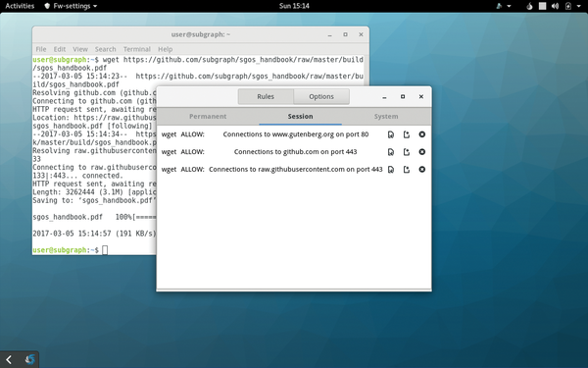This screenshot has height=368, width=588.
Task: Delete the raw.githubusercontent.com rule
Action: pos(421,170)
